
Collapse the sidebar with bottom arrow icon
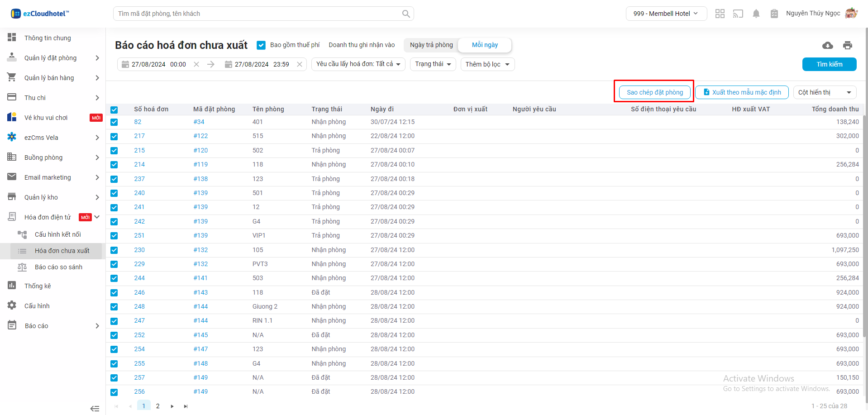coord(95,408)
